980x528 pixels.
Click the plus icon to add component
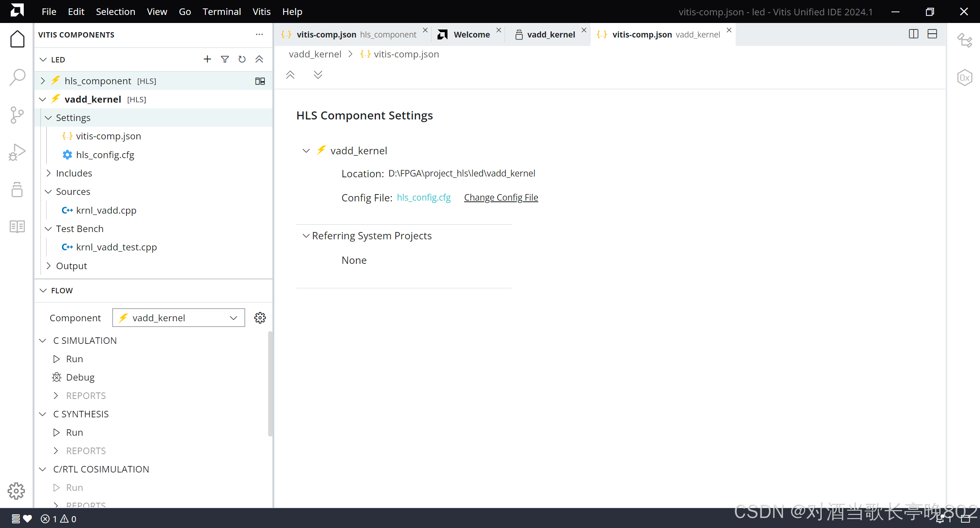click(x=207, y=59)
